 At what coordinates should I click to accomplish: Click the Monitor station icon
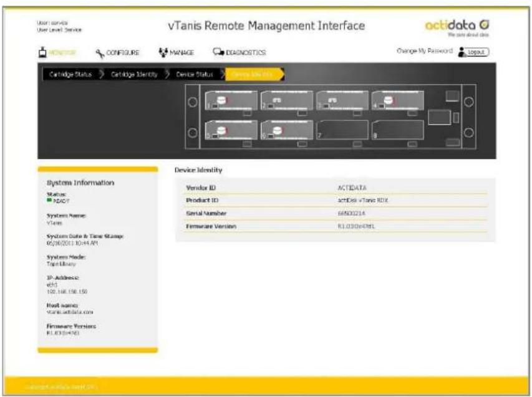[x=42, y=52]
